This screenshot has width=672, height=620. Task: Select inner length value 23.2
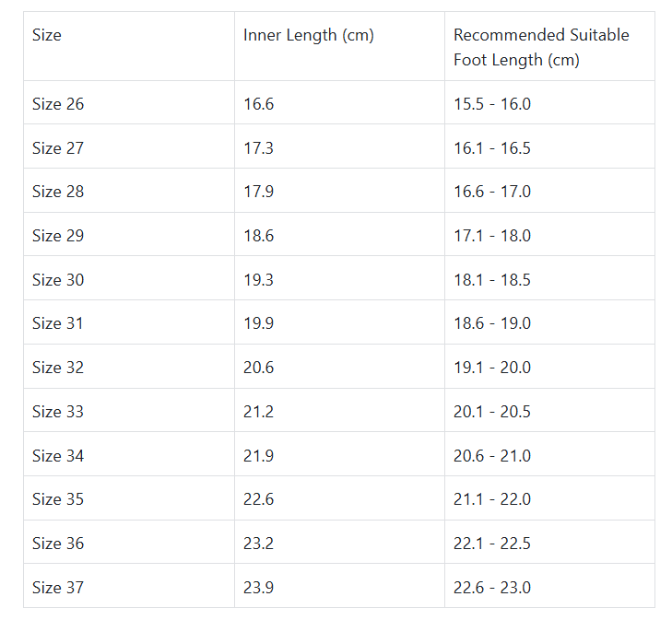tap(258, 544)
